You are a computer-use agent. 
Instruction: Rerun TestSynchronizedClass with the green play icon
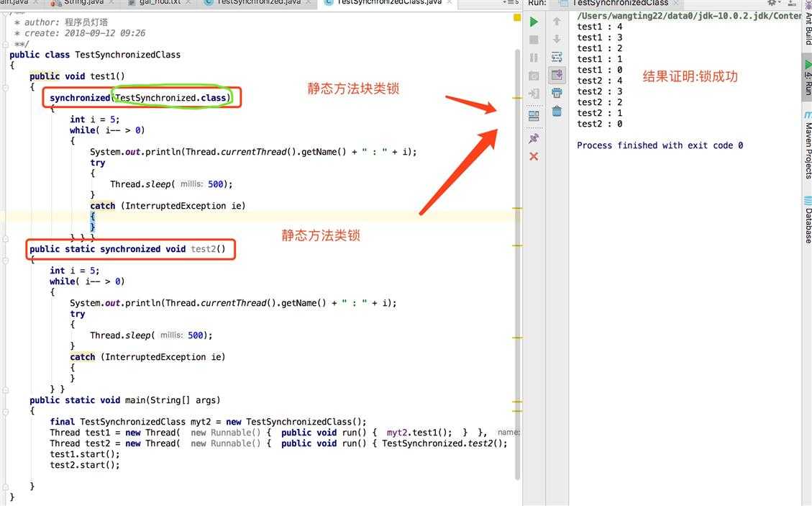point(534,22)
